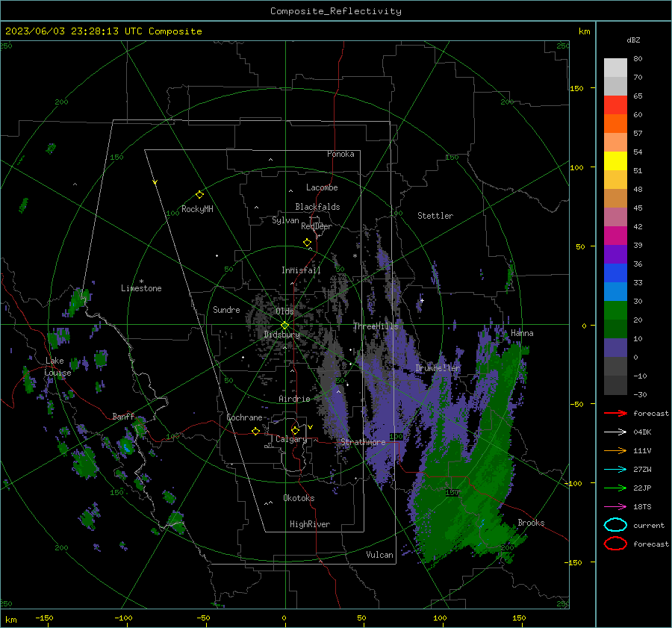
Task: Click the Limestone label
Action: pos(141,288)
